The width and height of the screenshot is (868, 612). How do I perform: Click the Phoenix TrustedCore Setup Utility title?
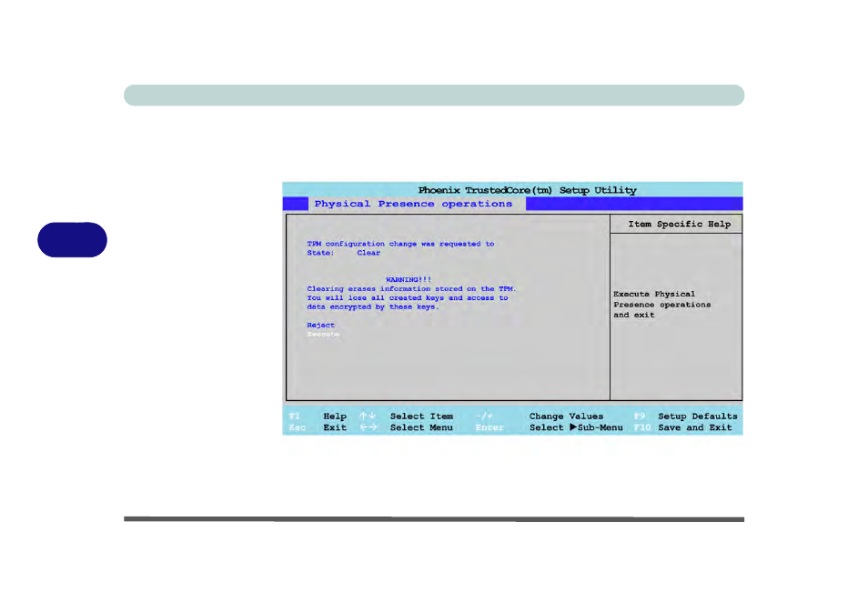pyautogui.click(x=527, y=190)
